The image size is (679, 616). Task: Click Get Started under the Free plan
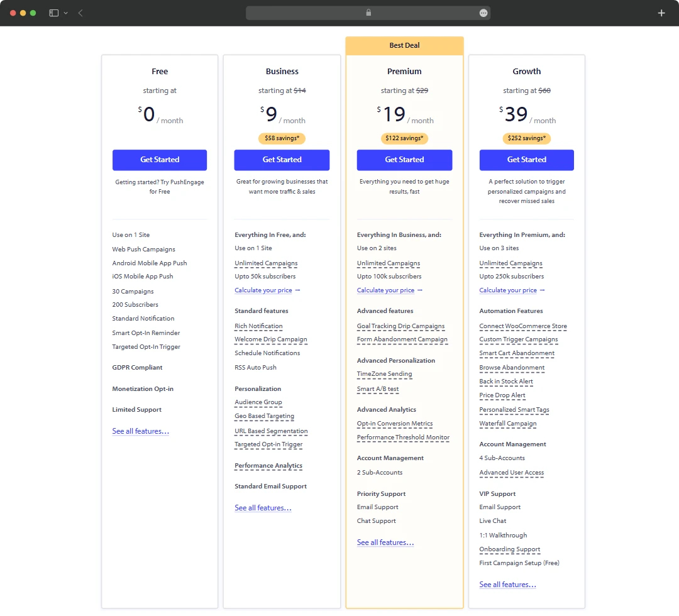(x=159, y=160)
